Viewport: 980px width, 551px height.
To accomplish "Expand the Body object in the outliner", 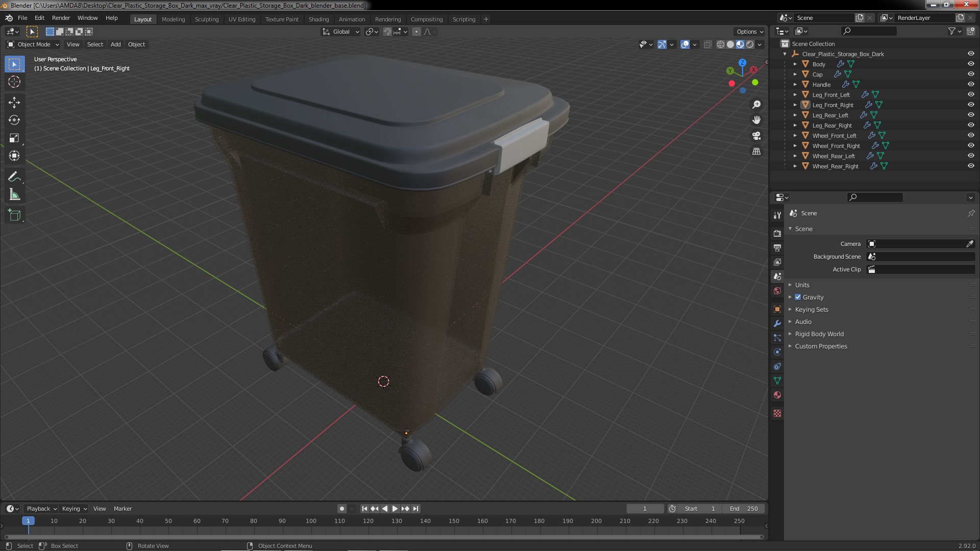I will [x=795, y=64].
